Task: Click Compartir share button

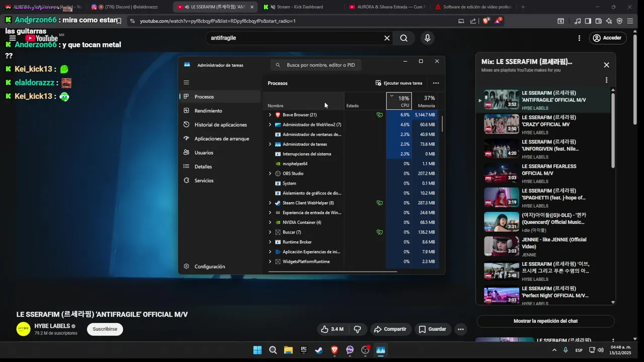Action: [390, 329]
